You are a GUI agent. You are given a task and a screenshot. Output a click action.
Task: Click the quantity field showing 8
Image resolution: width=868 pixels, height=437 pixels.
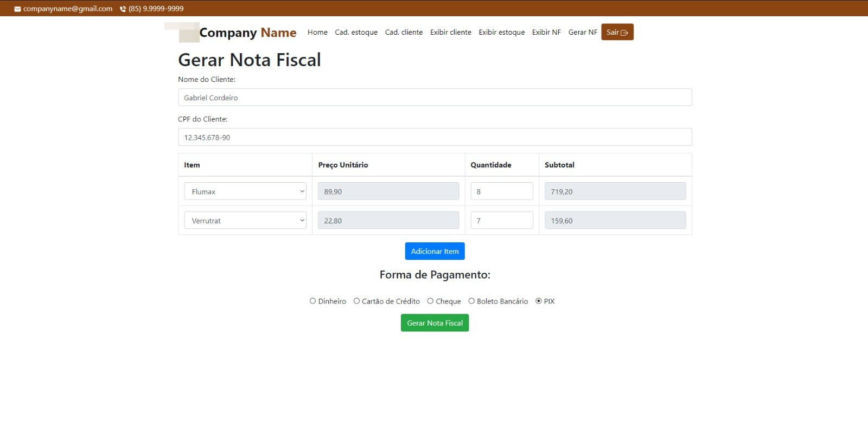502,191
